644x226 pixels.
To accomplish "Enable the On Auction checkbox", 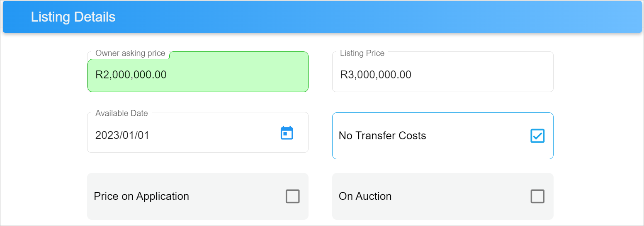I will [537, 196].
